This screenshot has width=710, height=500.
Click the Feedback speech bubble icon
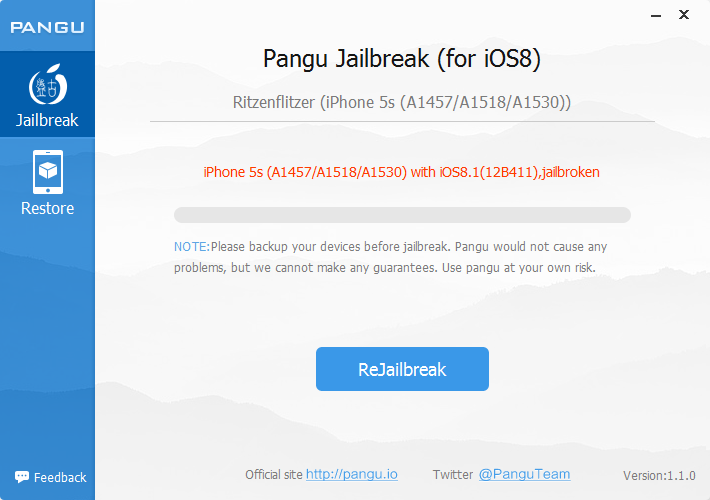tap(22, 476)
